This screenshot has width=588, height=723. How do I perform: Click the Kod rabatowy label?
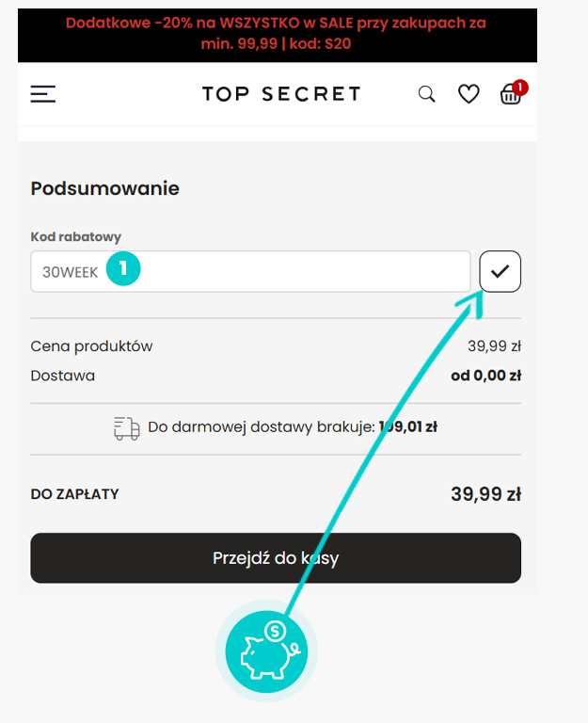pyautogui.click(x=75, y=236)
